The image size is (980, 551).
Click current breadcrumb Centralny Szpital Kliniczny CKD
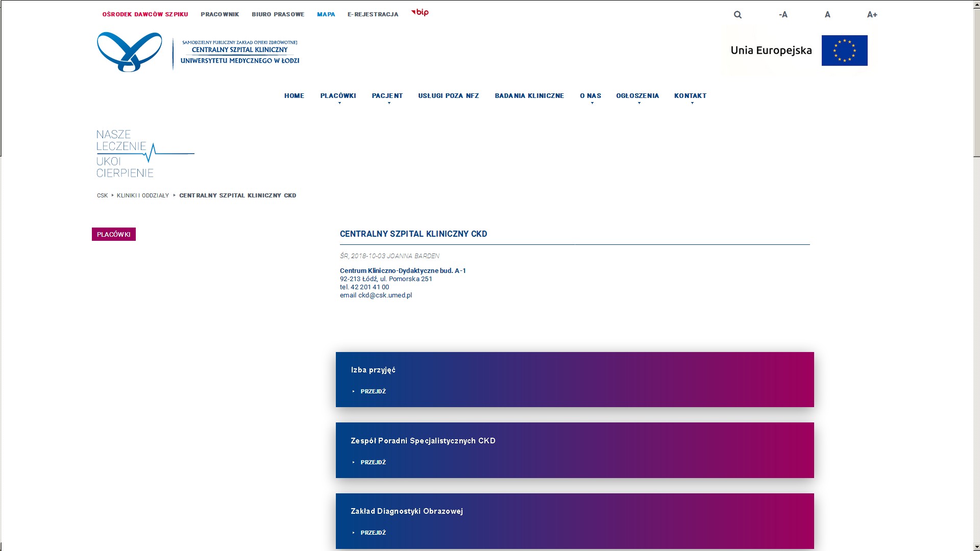click(x=238, y=195)
